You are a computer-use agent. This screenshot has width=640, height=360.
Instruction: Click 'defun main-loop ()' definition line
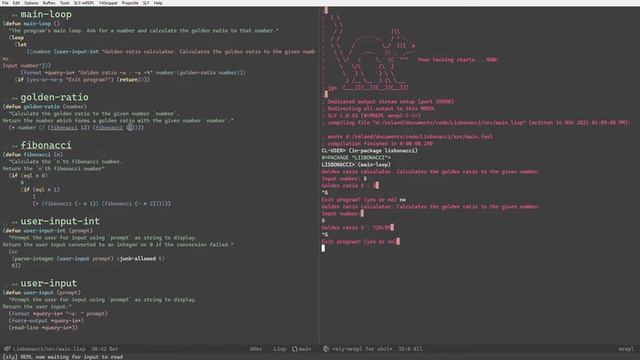[x=31, y=24]
